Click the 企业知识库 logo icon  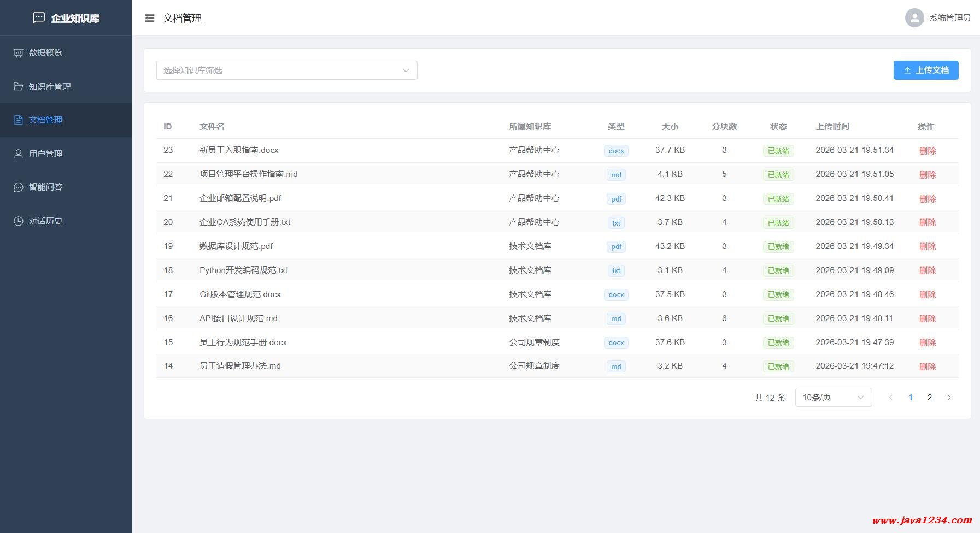tap(39, 18)
